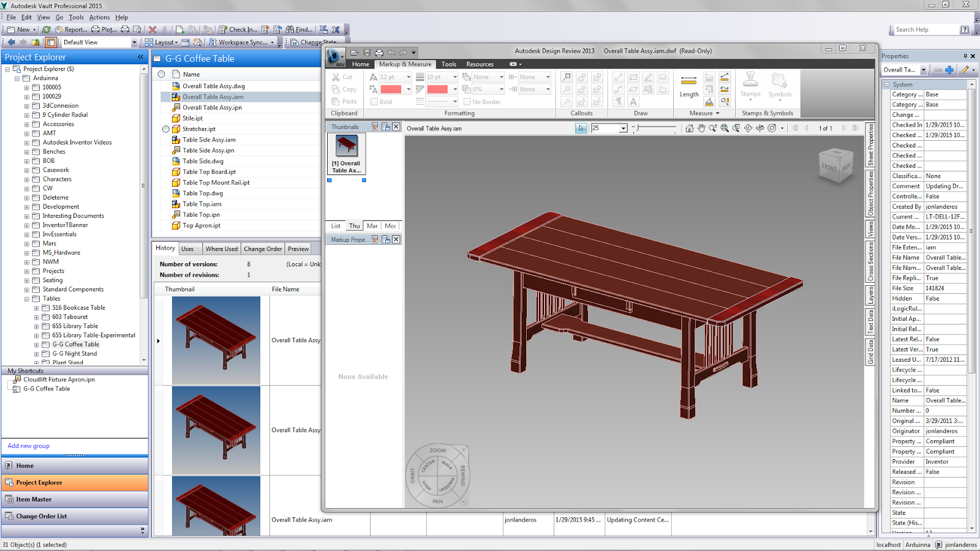
Task: Open the Stamps tool in Design Review
Action: (x=751, y=86)
